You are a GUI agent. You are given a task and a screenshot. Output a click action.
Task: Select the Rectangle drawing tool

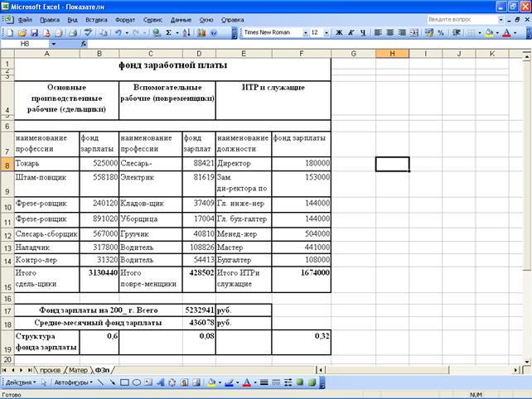(124, 382)
